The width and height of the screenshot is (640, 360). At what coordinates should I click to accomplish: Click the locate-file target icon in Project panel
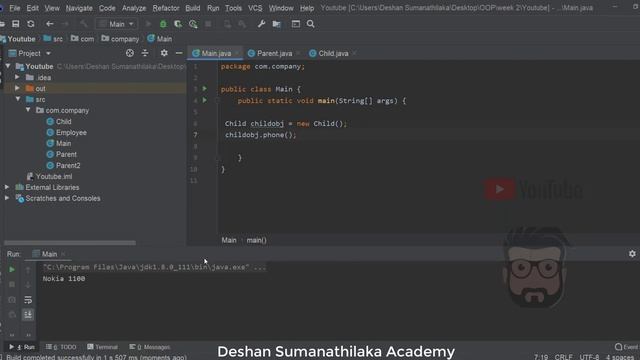[130, 53]
